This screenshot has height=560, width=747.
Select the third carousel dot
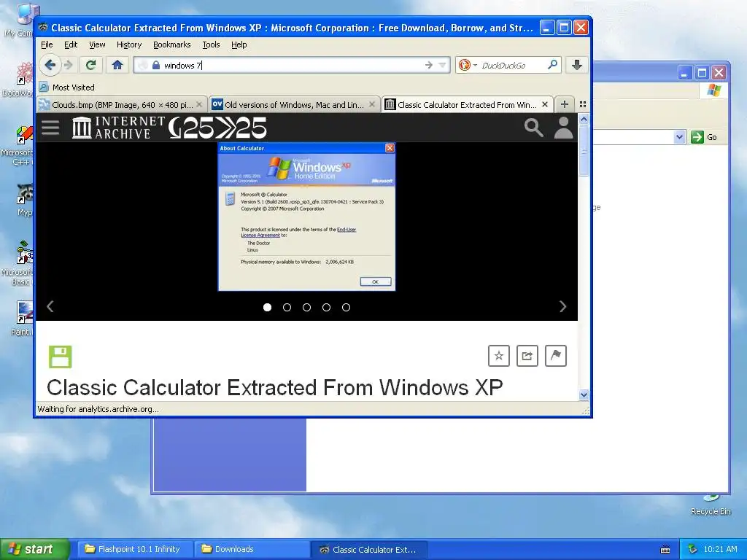click(307, 307)
